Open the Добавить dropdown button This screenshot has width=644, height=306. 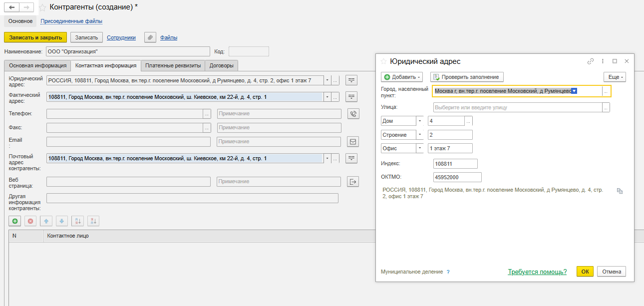[402, 77]
